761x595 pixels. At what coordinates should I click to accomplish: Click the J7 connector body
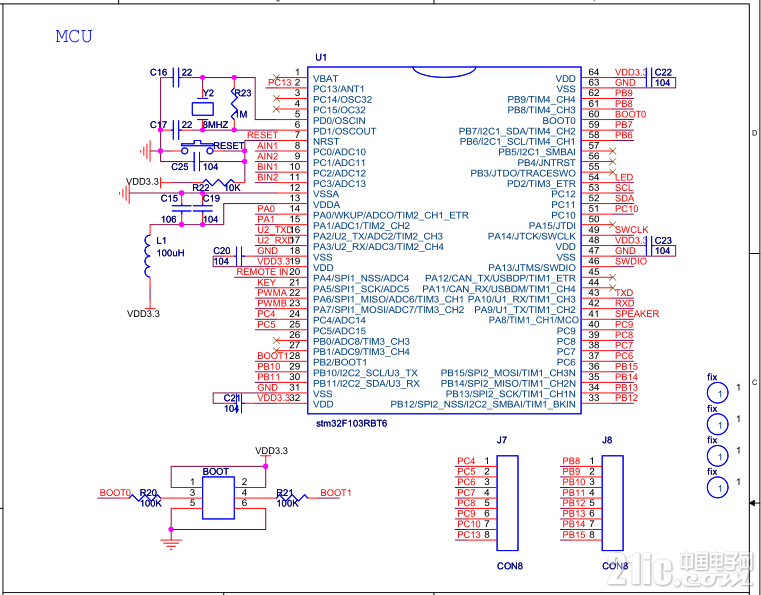[x=507, y=503]
